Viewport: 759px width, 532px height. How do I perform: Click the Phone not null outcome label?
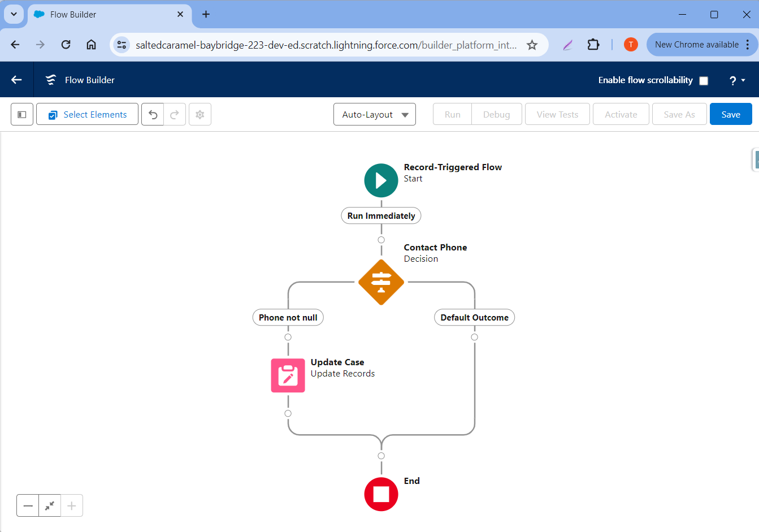click(288, 318)
